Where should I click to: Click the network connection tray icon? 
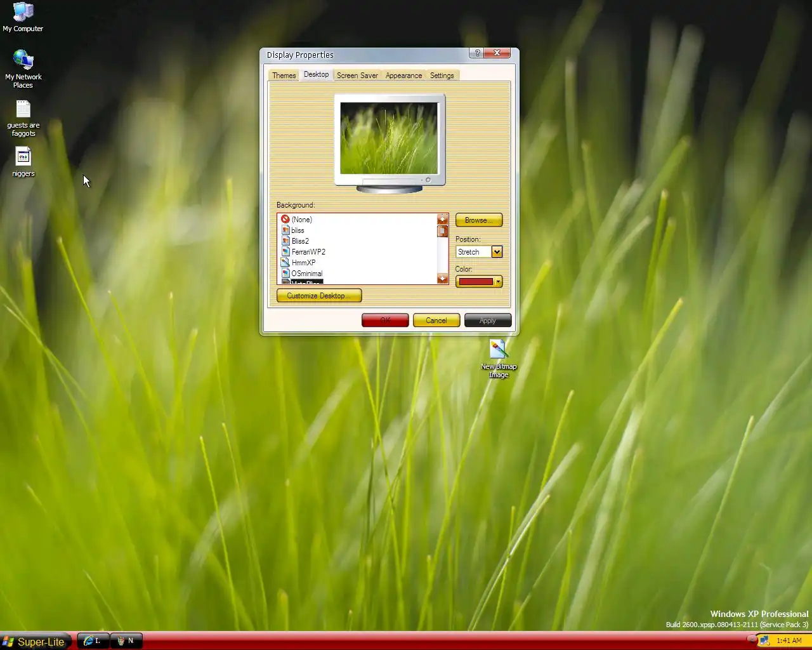tap(764, 641)
